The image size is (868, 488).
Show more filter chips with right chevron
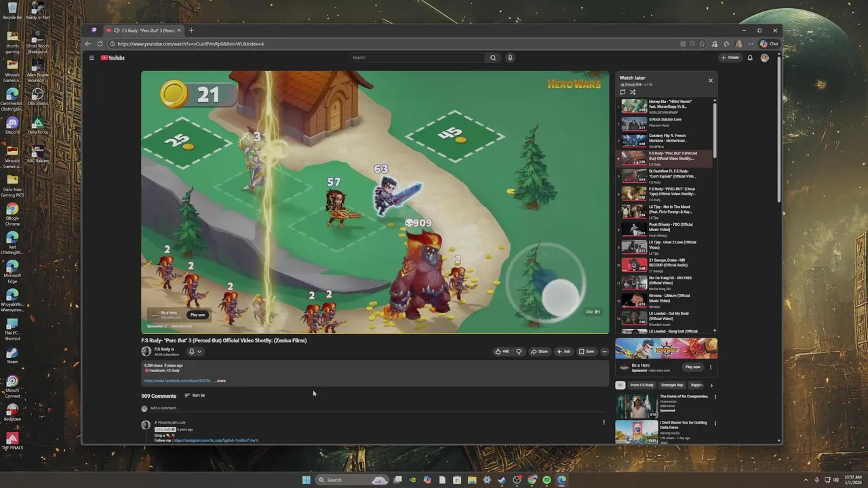pos(711,385)
